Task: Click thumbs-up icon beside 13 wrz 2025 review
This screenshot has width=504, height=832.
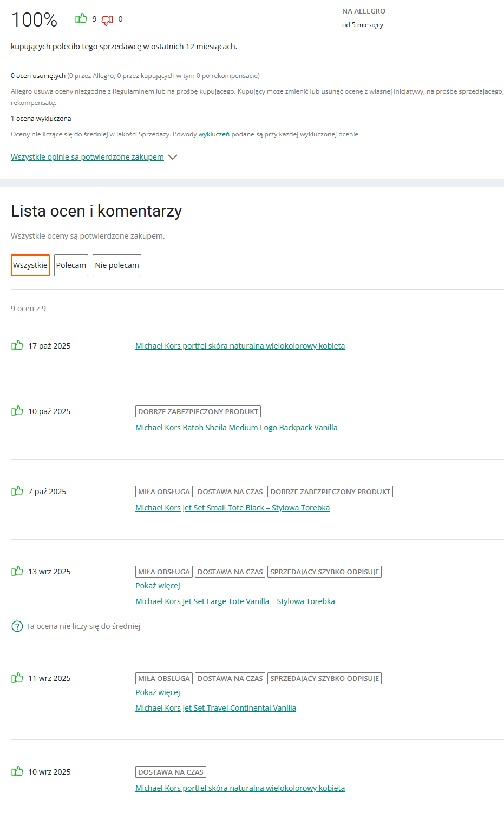Action: pyautogui.click(x=17, y=571)
